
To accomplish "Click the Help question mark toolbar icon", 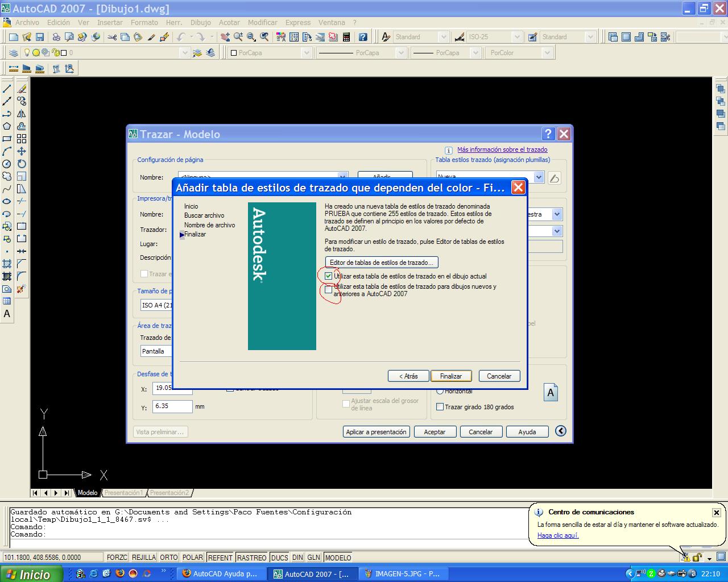I will pos(363,37).
